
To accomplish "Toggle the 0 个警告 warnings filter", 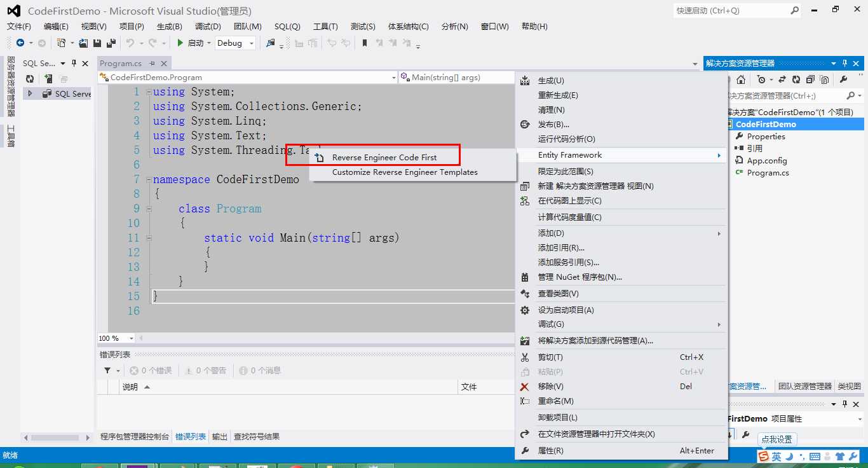I will click(205, 370).
